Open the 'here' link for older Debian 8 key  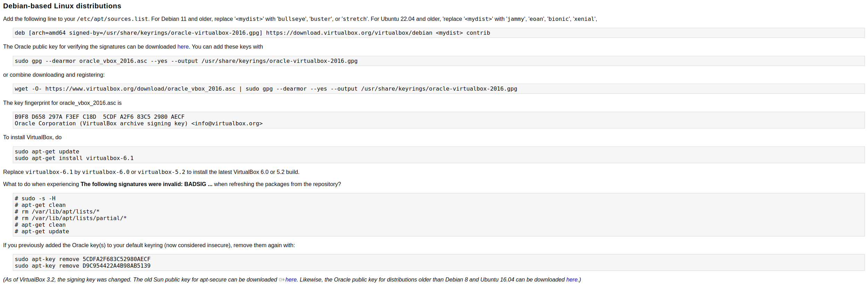tap(572, 280)
